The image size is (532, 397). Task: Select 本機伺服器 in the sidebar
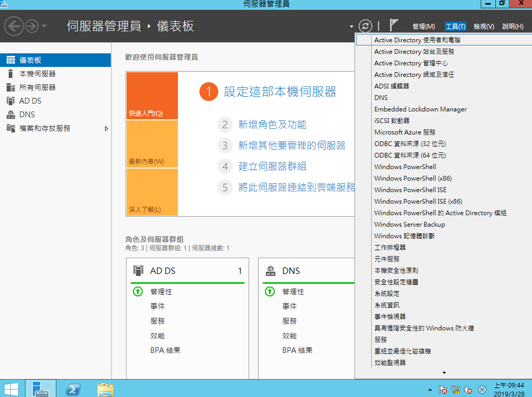(56, 74)
